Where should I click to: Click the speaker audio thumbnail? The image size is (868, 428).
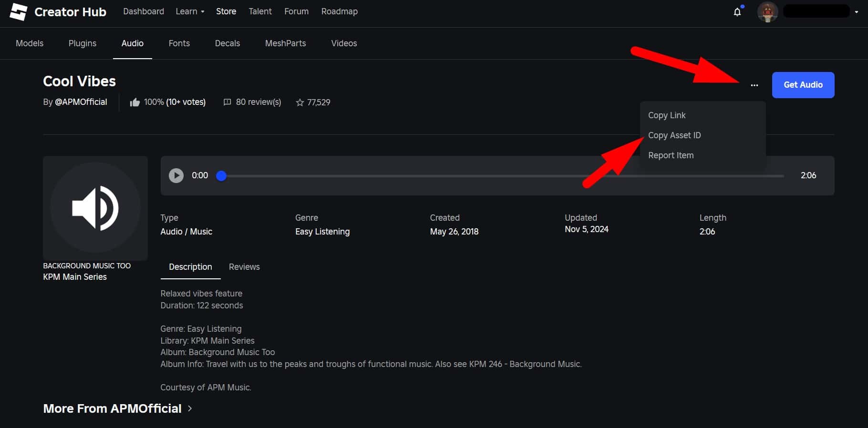[95, 208]
